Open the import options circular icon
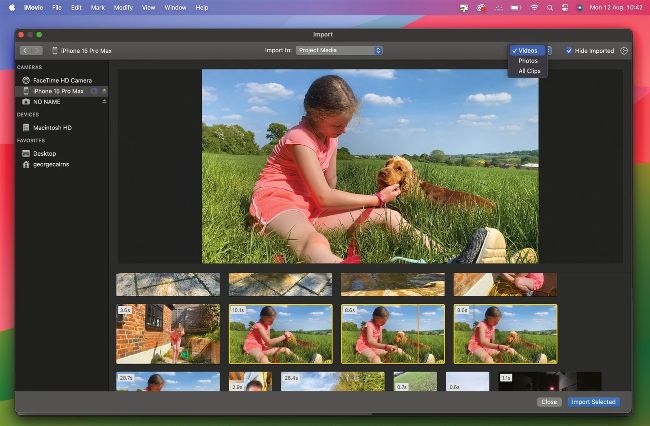Viewport: 650px width, 426px height. [x=624, y=51]
